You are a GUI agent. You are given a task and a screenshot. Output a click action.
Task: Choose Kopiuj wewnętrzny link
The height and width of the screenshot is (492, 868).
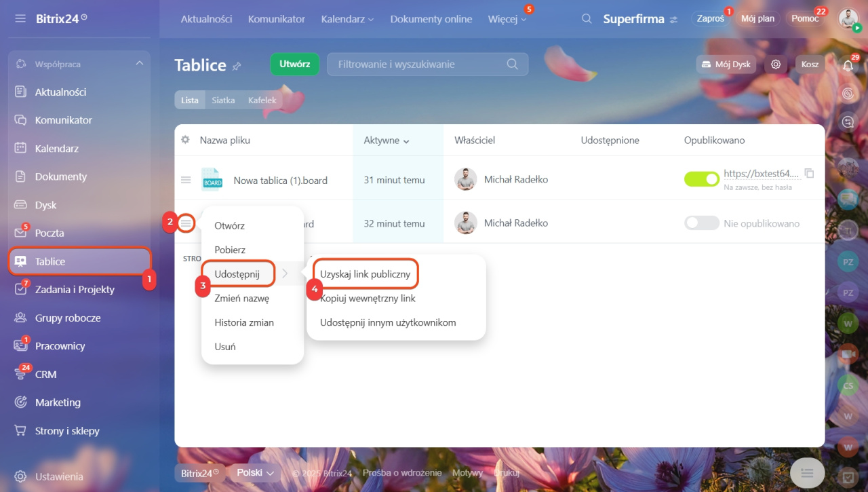coord(368,298)
